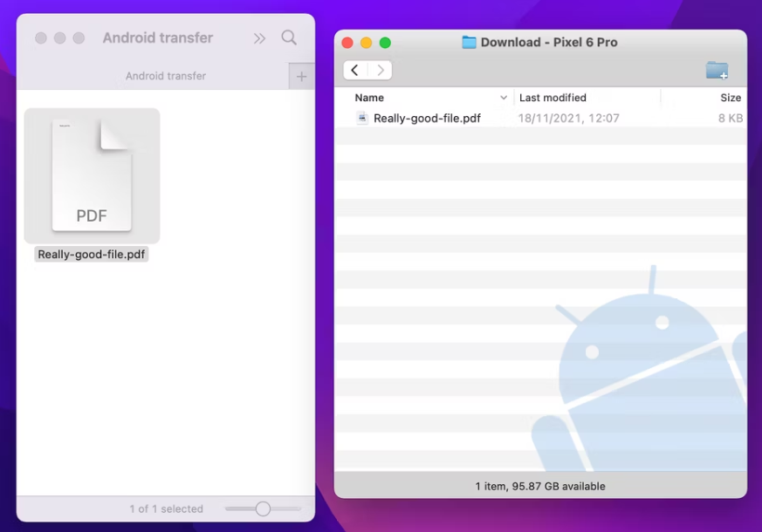
Task: Click the 'Download - Pixel 6 Pro' window title
Action: pyautogui.click(x=549, y=42)
